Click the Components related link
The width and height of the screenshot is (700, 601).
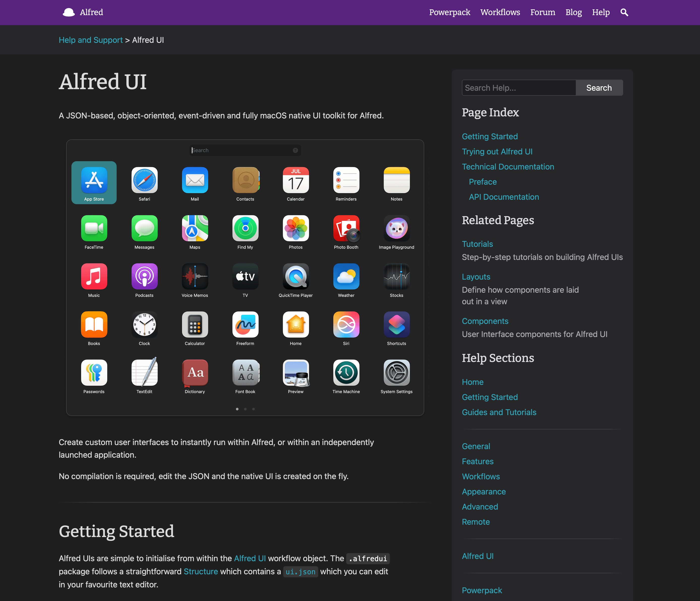[485, 321]
